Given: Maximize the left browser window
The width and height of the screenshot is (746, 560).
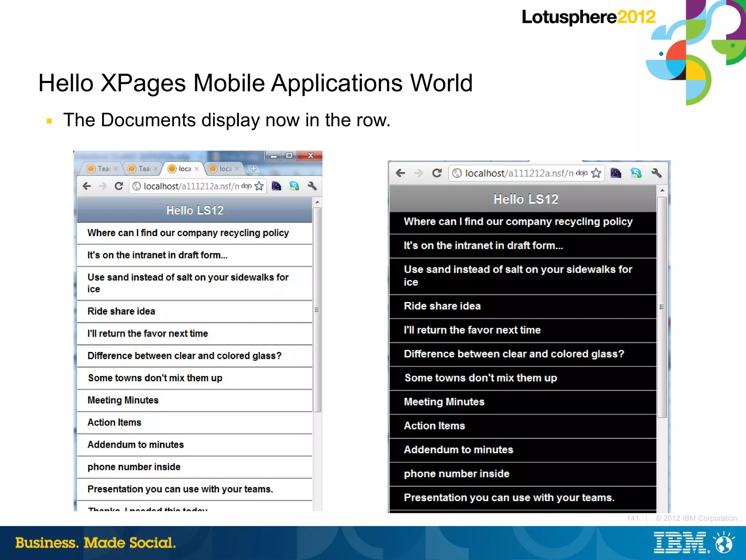Looking at the screenshot, I should click(x=289, y=156).
